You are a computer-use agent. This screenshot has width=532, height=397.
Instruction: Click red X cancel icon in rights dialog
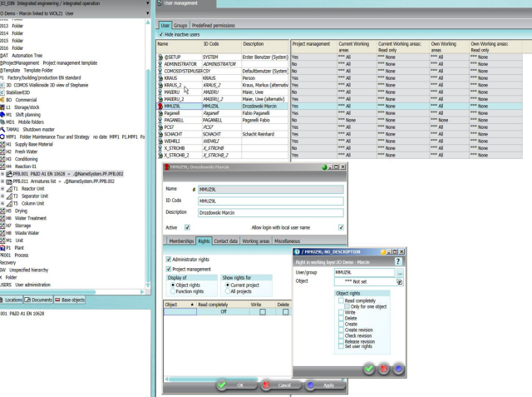tap(384, 369)
